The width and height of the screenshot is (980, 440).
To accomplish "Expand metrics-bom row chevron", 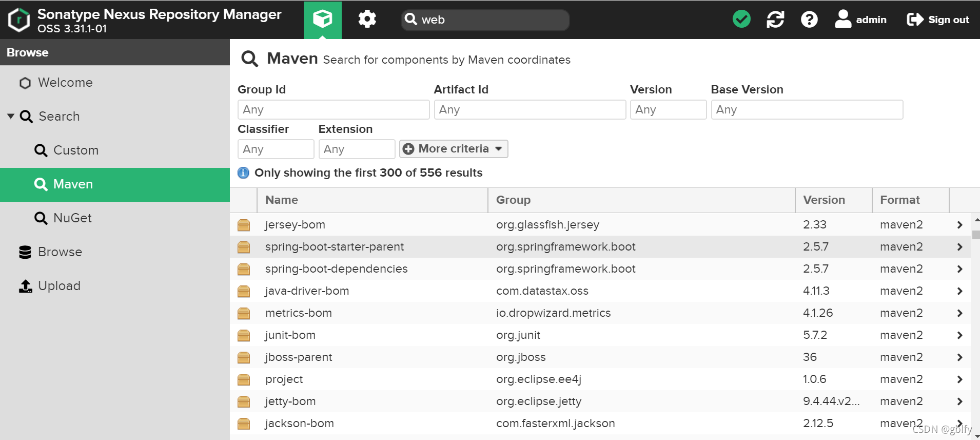I will click(x=959, y=313).
